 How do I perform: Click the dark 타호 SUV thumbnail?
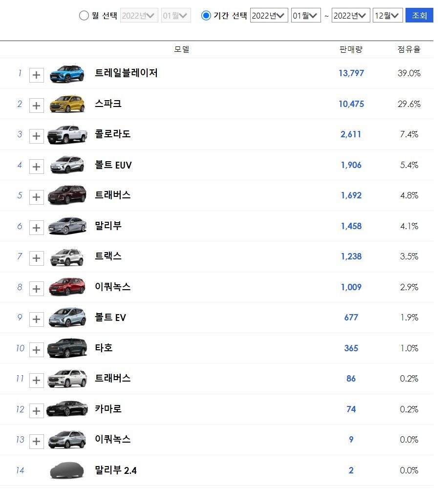point(67,347)
